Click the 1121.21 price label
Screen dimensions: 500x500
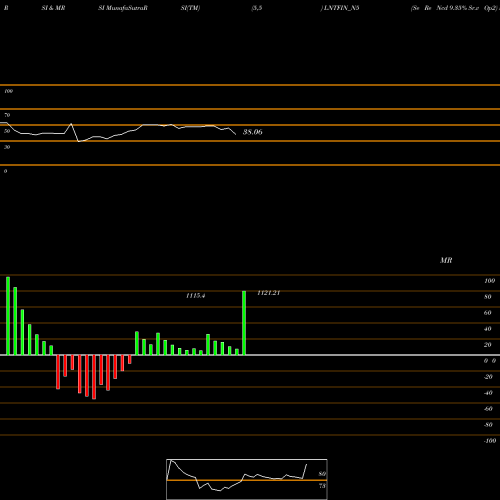coord(269,293)
